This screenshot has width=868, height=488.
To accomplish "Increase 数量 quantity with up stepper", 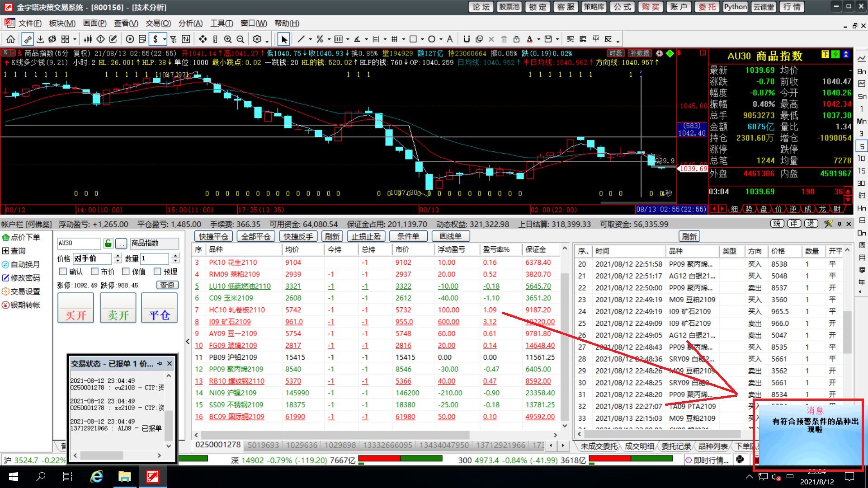I will coord(175,256).
